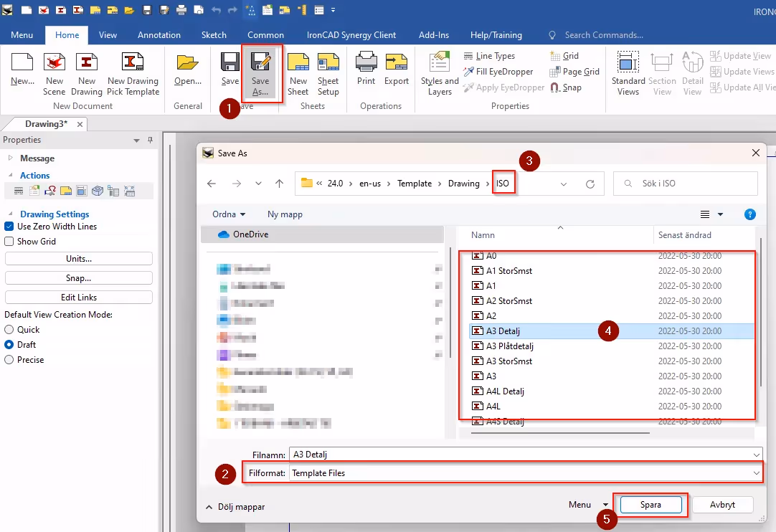Click the Spara button

tap(650, 505)
